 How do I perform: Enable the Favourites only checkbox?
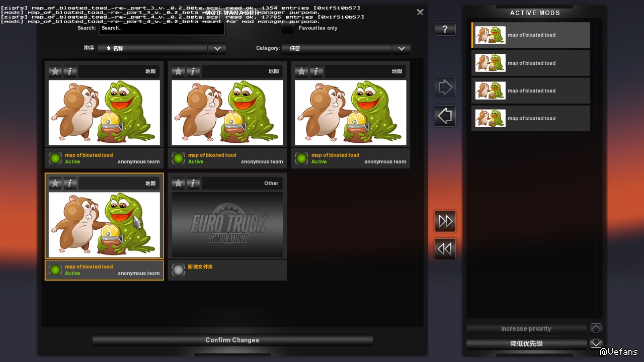click(x=288, y=29)
